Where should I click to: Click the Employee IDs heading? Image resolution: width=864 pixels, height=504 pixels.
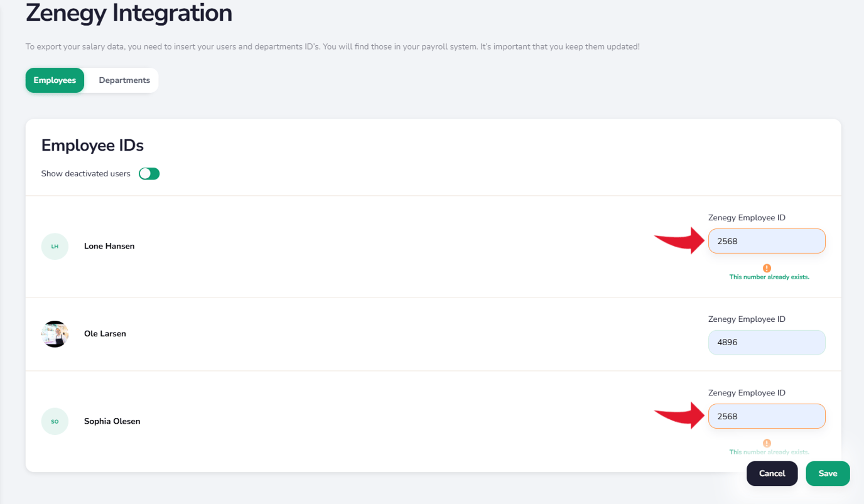pyautogui.click(x=92, y=146)
